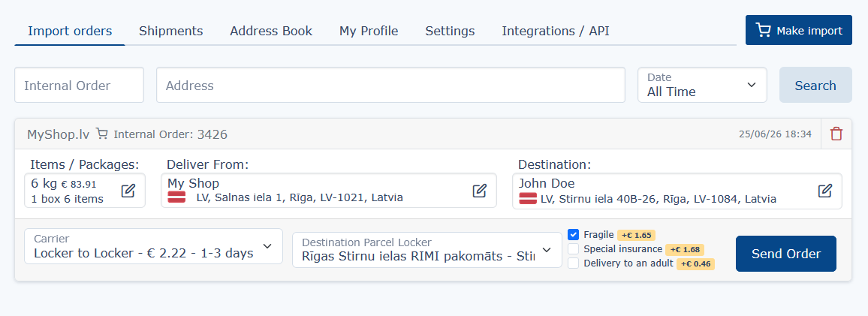868x316 pixels.
Task: Click the +€ 0.46 adult delivery badge
Action: [x=696, y=264]
